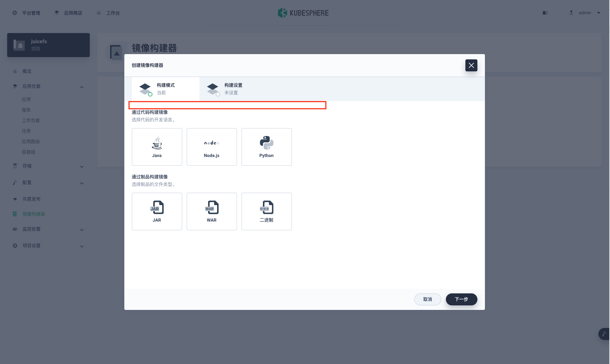
Task: Open 应用商店 from the top menu
Action: tap(69, 12)
